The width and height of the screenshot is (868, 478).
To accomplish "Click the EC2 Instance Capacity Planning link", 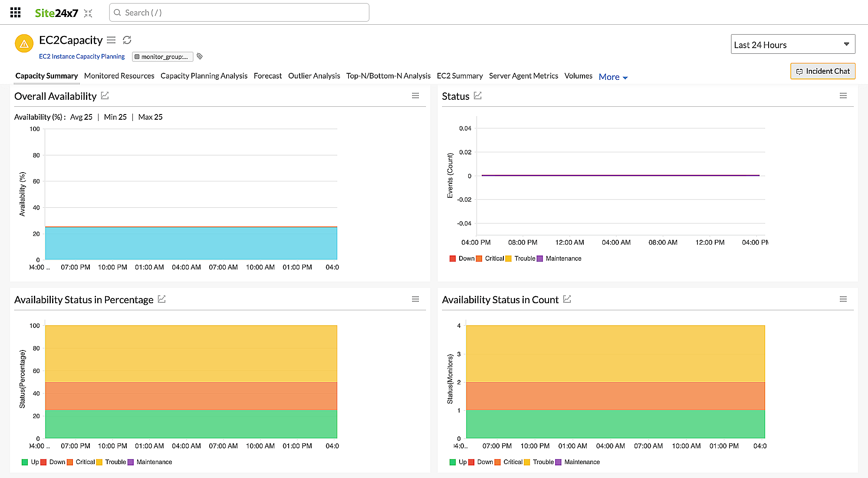I will (81, 56).
